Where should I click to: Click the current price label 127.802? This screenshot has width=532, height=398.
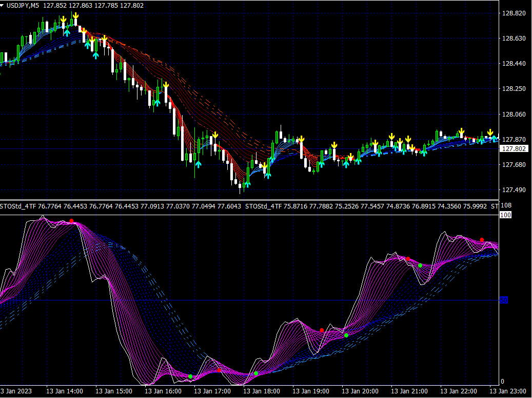point(514,149)
